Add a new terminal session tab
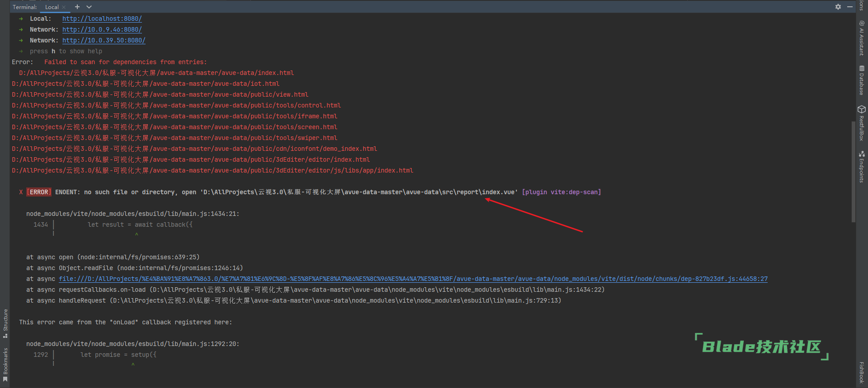 click(77, 7)
